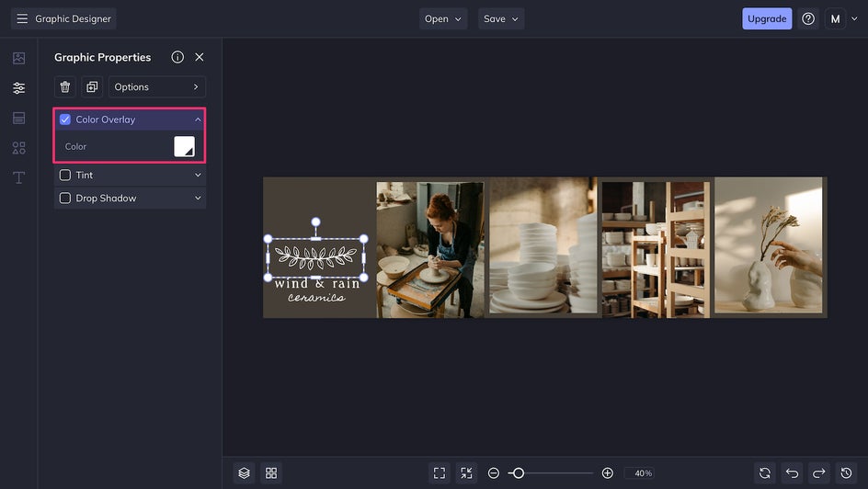868x489 pixels.
Task: Select the Text tool icon
Action: coord(18,177)
